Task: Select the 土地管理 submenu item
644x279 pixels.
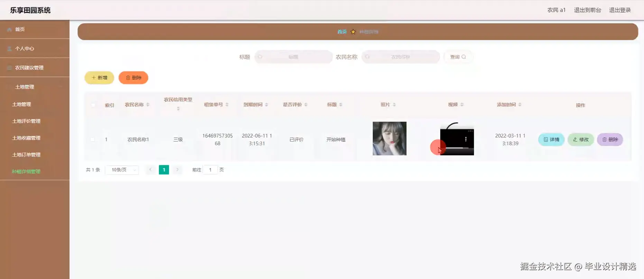Action: point(21,104)
